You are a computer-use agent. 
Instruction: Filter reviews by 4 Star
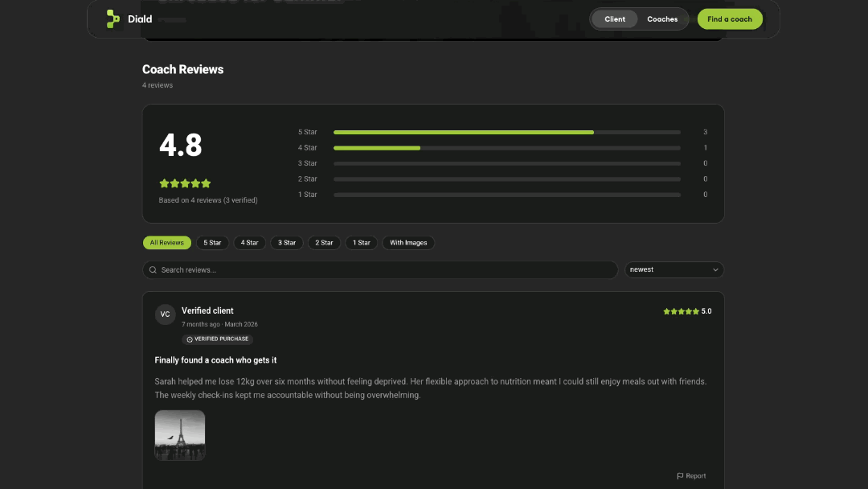click(x=250, y=243)
